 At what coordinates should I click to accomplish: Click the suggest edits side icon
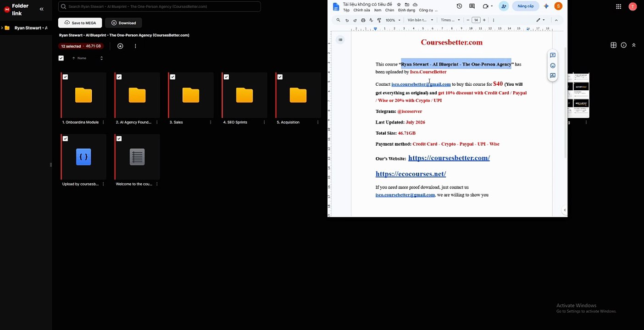[553, 76]
